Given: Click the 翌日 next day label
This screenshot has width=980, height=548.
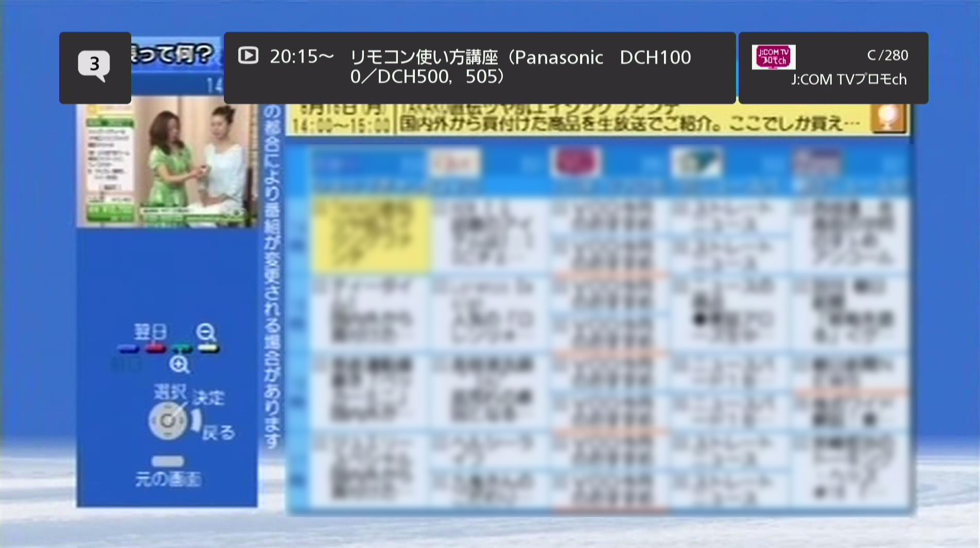Looking at the screenshot, I should tap(150, 332).
